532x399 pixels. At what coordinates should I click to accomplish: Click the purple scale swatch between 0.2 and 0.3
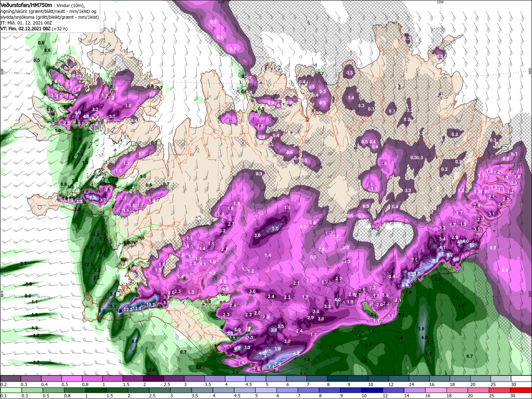click(x=10, y=379)
